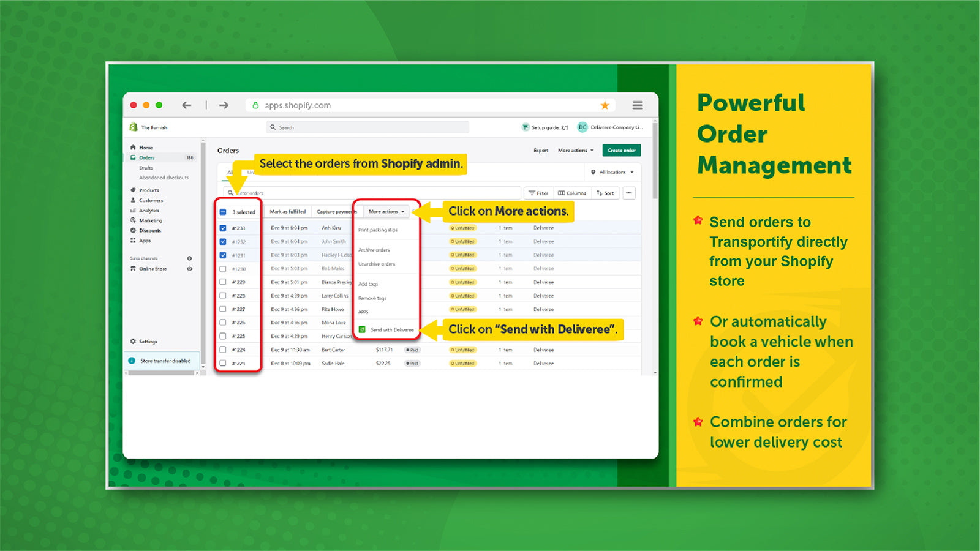Open Discounts in the sidebar
This screenshot has width=980, height=551.
[x=149, y=231]
